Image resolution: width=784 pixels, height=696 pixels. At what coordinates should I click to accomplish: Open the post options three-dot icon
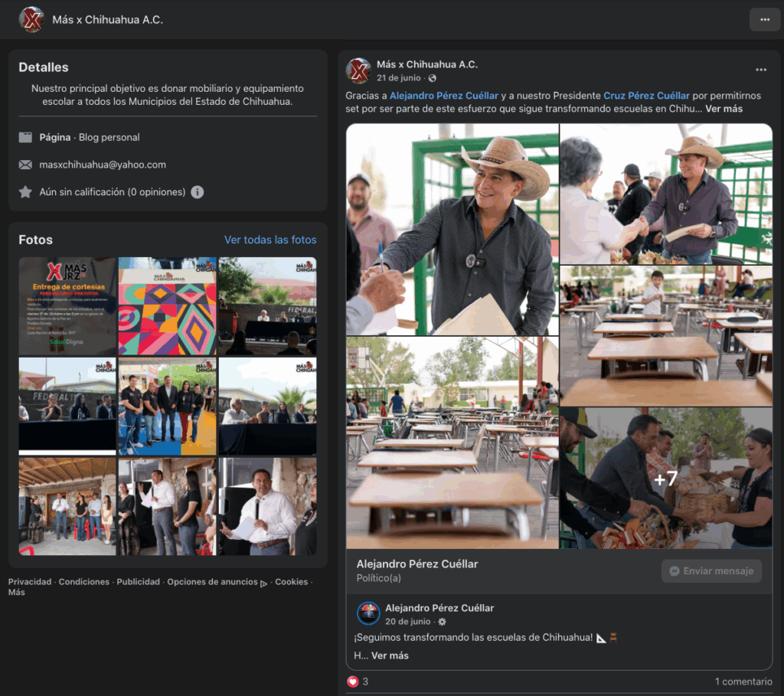point(763,69)
